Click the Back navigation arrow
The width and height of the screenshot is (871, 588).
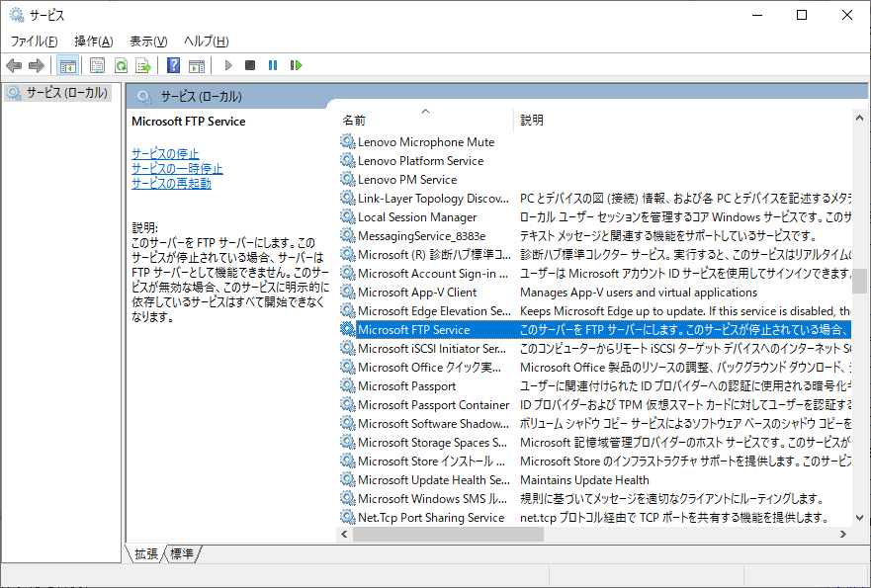click(13, 65)
